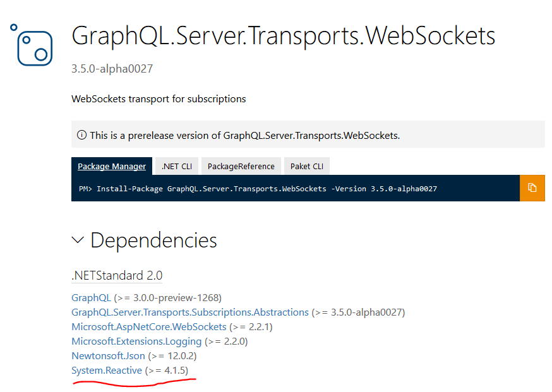This screenshot has height=392, width=552.
Task: Click the System.Reactive dependency link
Action: [105, 371]
